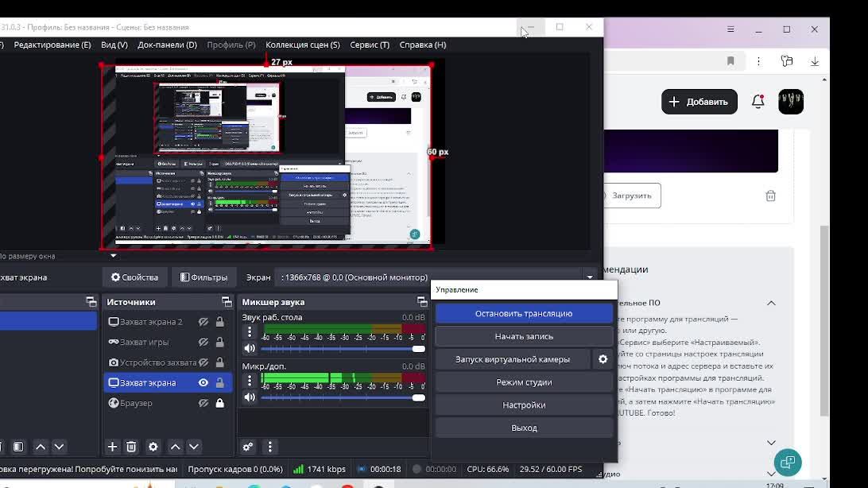The image size is (868, 488).
Task: Open browser downloads arrow icon
Action: [x=815, y=61]
